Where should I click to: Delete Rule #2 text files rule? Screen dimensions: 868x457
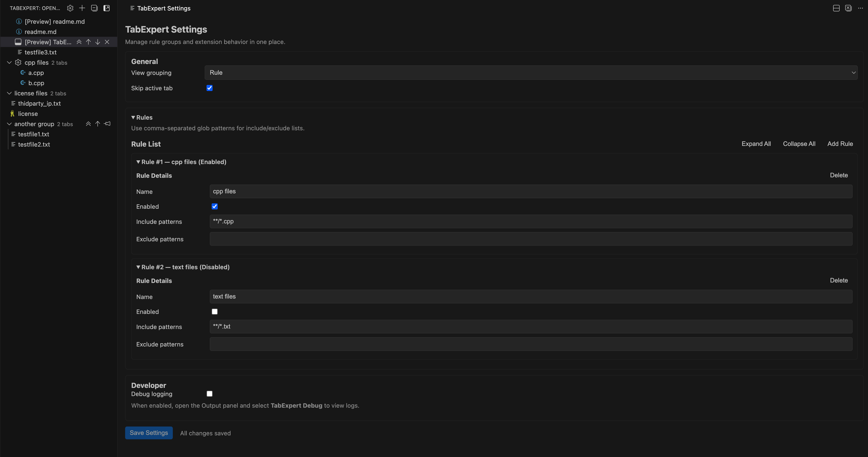pos(839,280)
